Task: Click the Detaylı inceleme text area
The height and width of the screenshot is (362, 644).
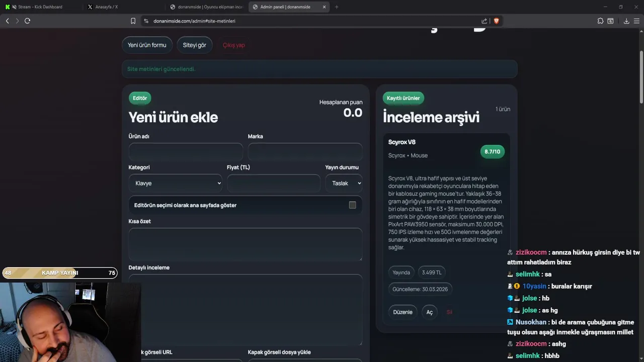Action: click(x=246, y=310)
